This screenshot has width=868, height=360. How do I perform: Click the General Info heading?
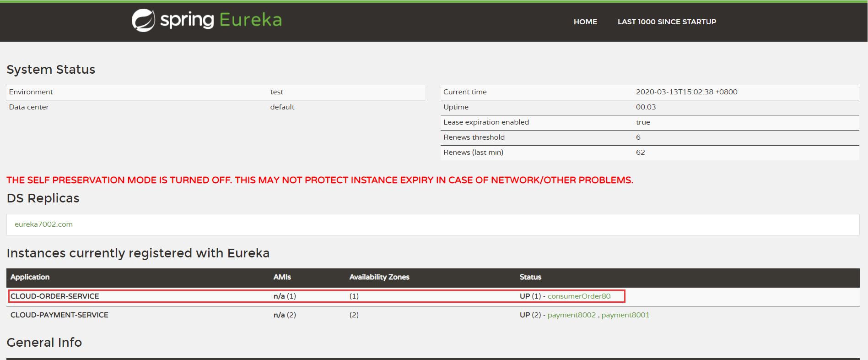pyautogui.click(x=44, y=343)
